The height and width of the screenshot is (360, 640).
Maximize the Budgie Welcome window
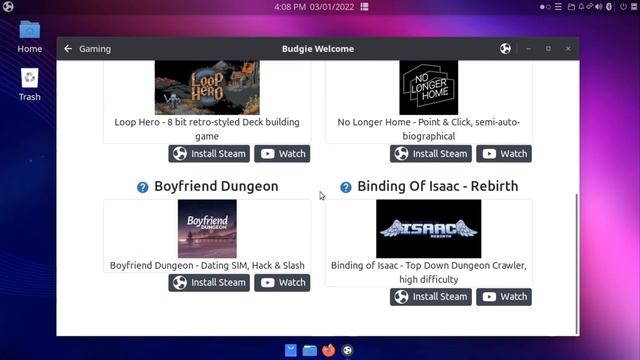click(x=548, y=49)
